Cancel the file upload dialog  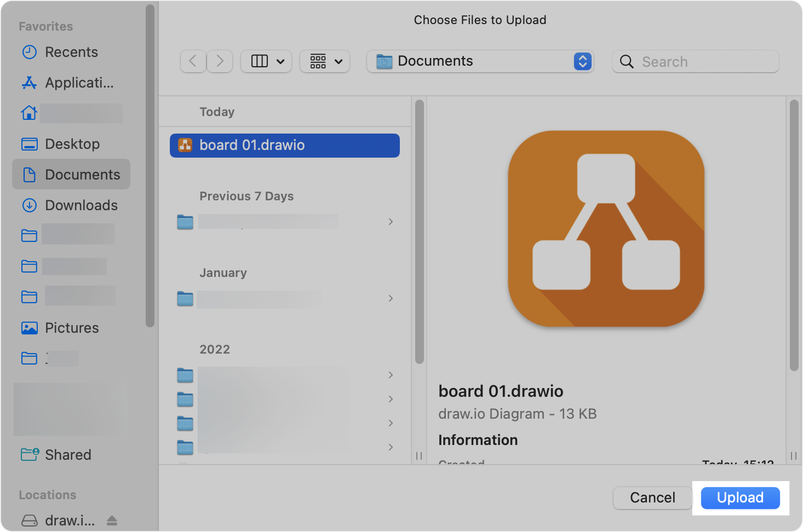[652, 498]
